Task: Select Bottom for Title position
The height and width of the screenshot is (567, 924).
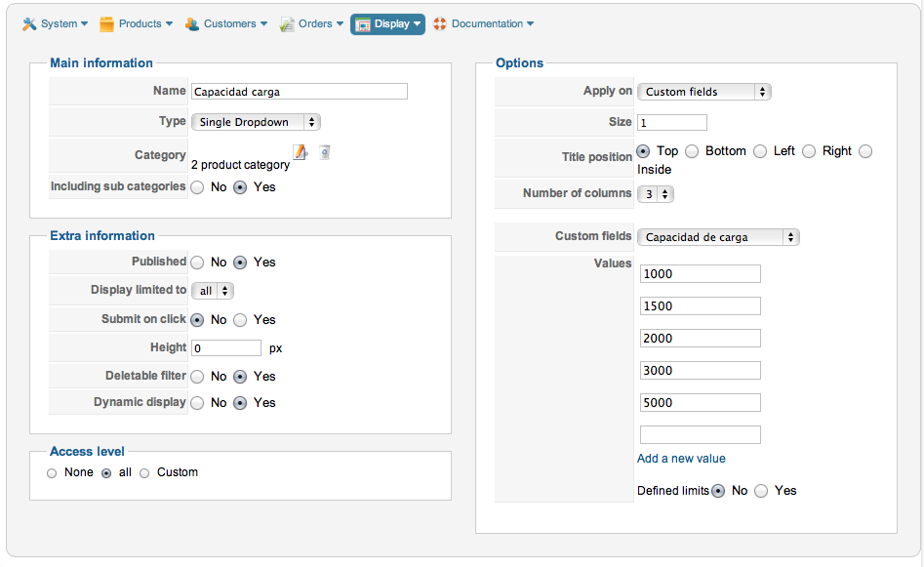Action: pyautogui.click(x=692, y=151)
